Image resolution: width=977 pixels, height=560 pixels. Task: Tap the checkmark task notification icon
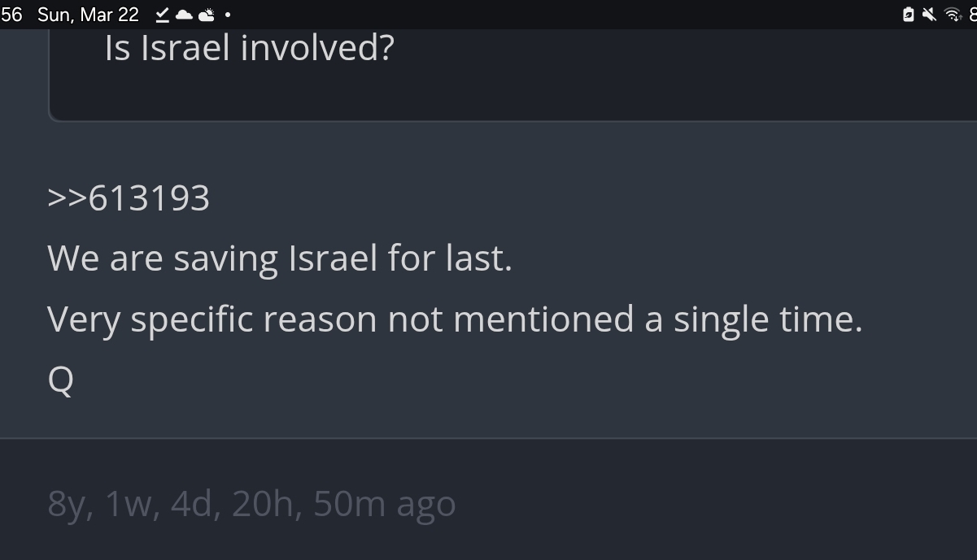[162, 15]
